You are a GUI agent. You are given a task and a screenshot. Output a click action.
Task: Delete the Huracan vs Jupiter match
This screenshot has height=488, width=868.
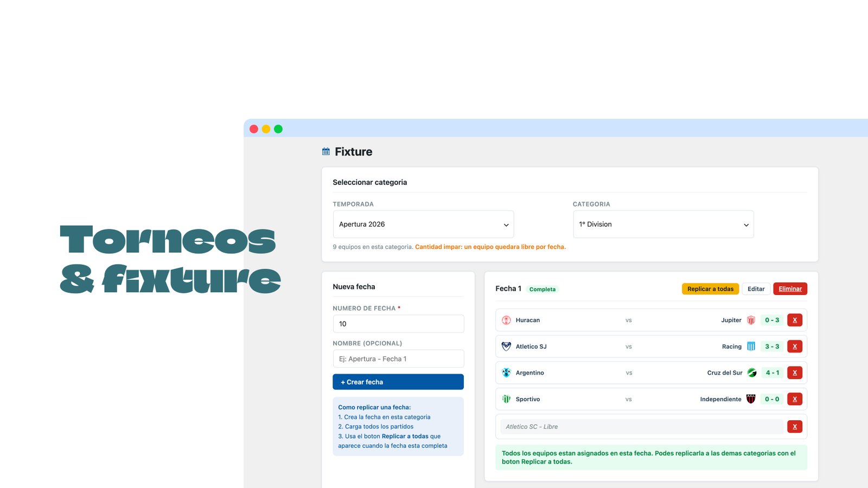(x=795, y=320)
